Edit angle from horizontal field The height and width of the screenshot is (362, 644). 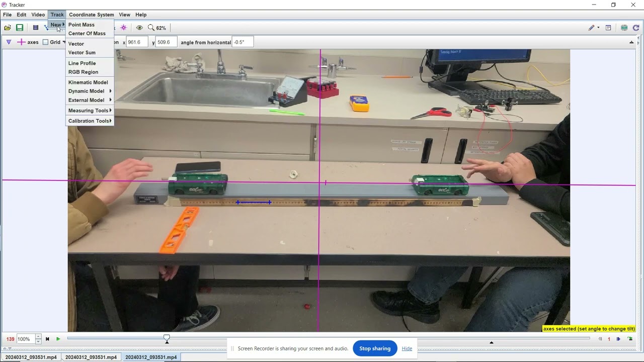click(243, 42)
